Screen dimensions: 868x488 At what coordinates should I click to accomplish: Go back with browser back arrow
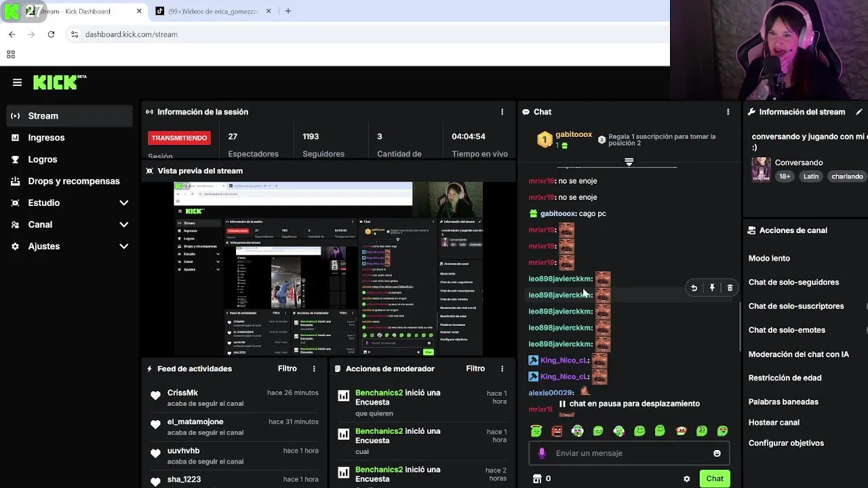pos(12,35)
